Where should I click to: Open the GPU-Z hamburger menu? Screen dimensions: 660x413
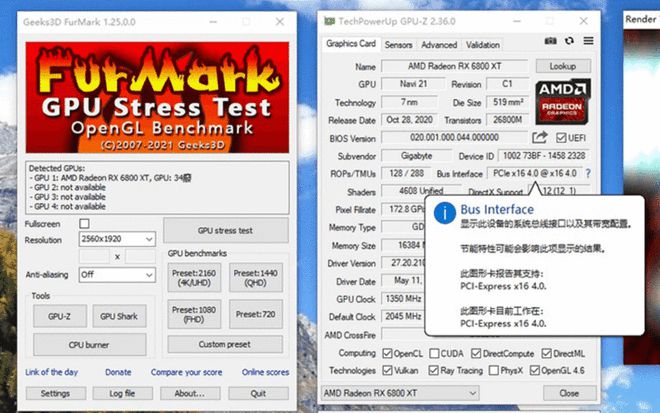[x=588, y=41]
